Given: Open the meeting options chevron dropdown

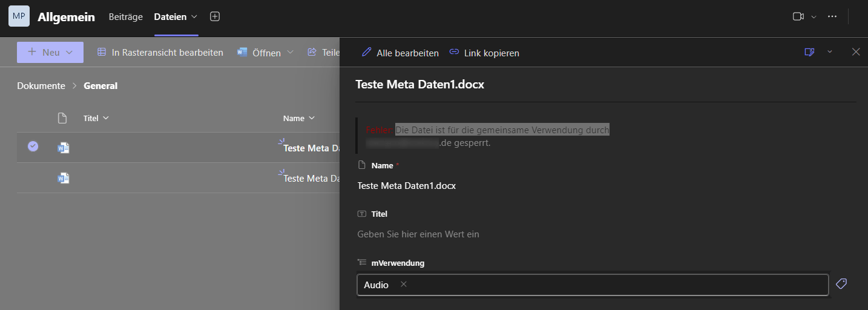Looking at the screenshot, I should click(x=814, y=17).
